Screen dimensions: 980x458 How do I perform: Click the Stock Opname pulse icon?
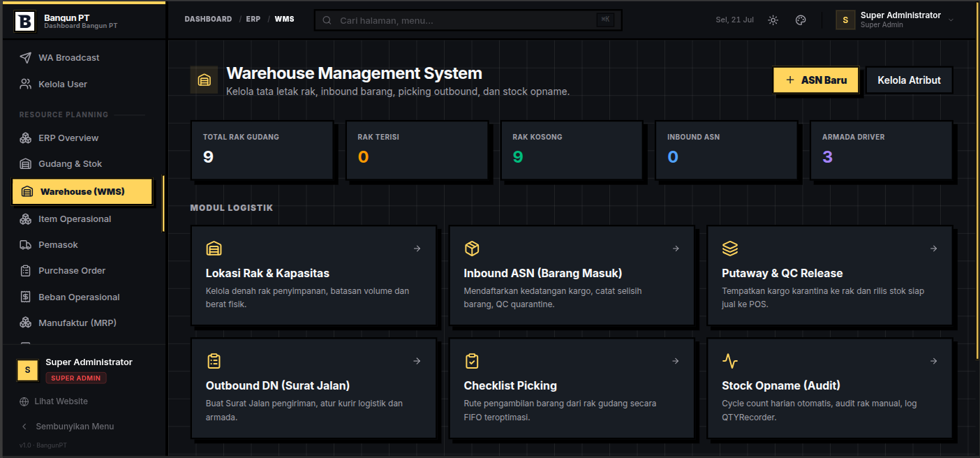[x=730, y=361]
